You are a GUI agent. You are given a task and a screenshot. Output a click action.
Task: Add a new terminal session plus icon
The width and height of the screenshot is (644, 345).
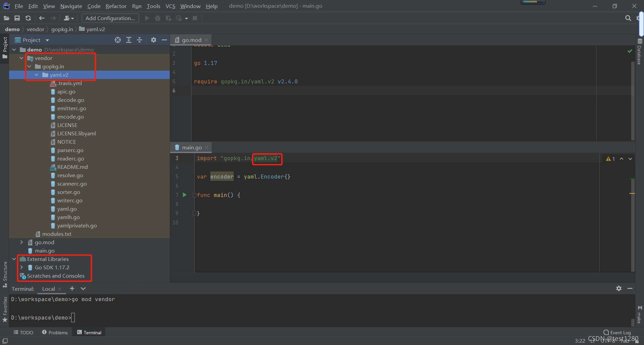point(72,288)
